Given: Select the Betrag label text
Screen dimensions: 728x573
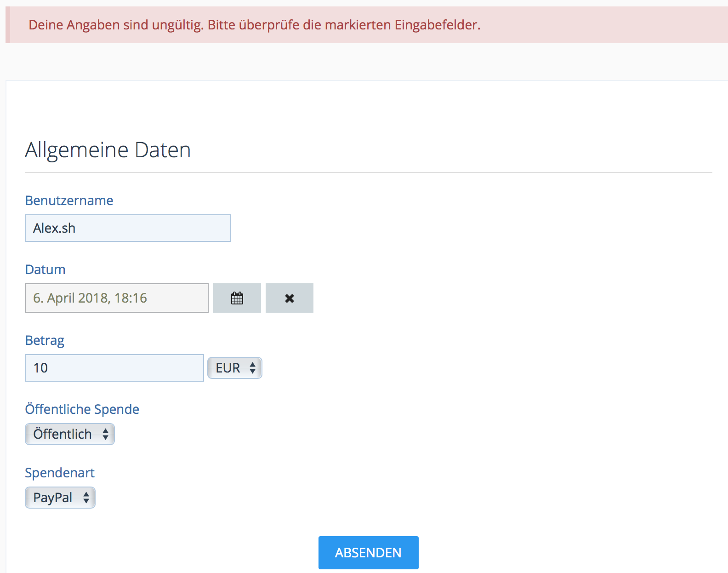Looking at the screenshot, I should click(x=45, y=340).
